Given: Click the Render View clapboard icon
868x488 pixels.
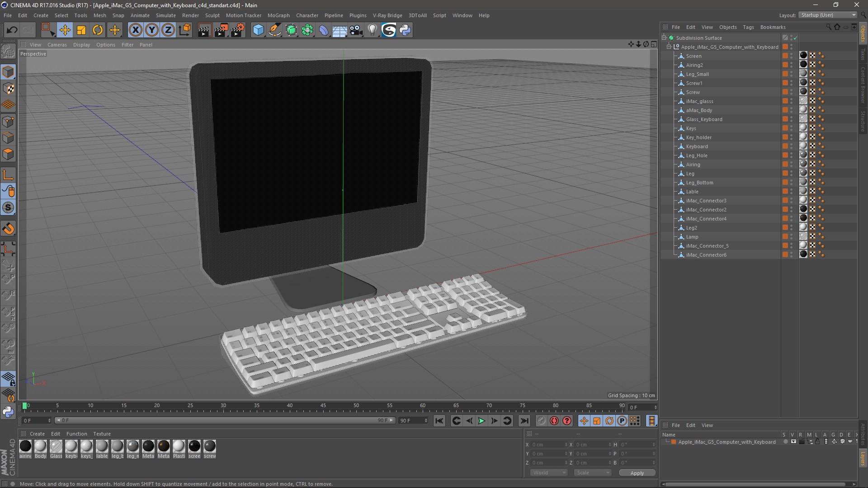Looking at the screenshot, I should pos(204,30).
